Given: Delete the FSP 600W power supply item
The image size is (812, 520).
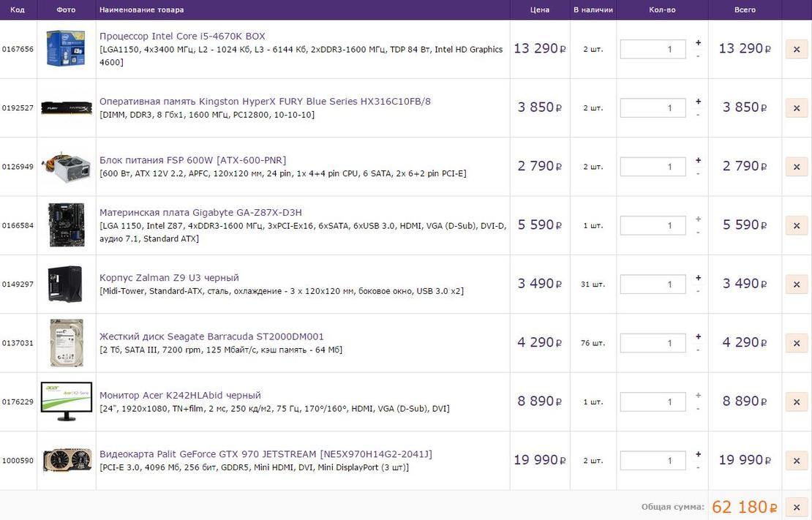Looking at the screenshot, I should [797, 167].
